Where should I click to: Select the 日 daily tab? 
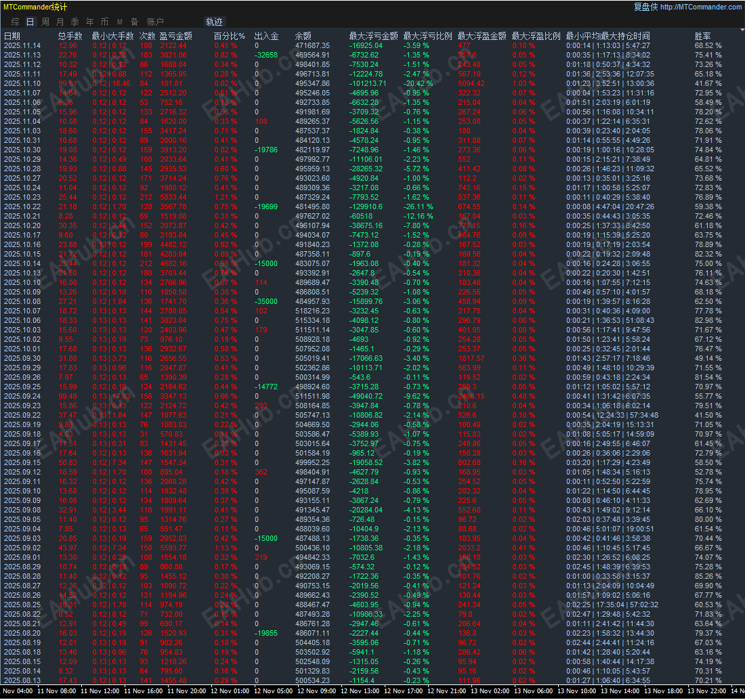pos(30,22)
